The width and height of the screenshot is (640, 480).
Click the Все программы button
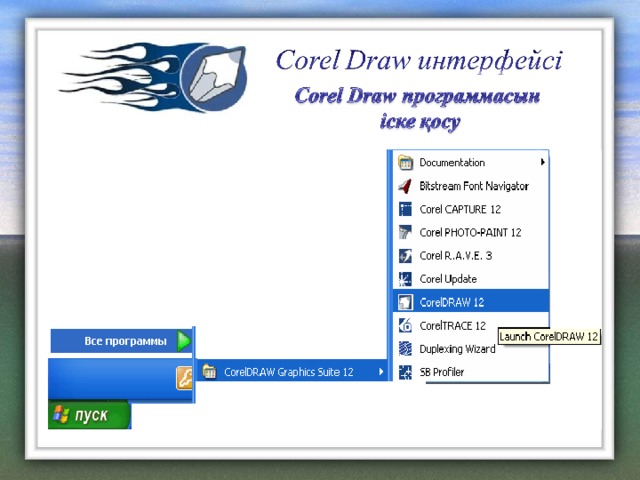[x=122, y=341]
